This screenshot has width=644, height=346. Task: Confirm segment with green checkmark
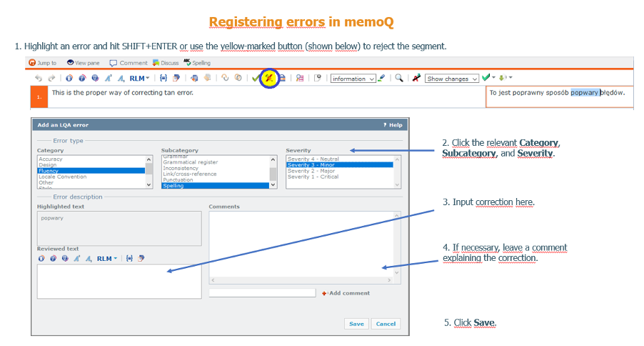256,78
